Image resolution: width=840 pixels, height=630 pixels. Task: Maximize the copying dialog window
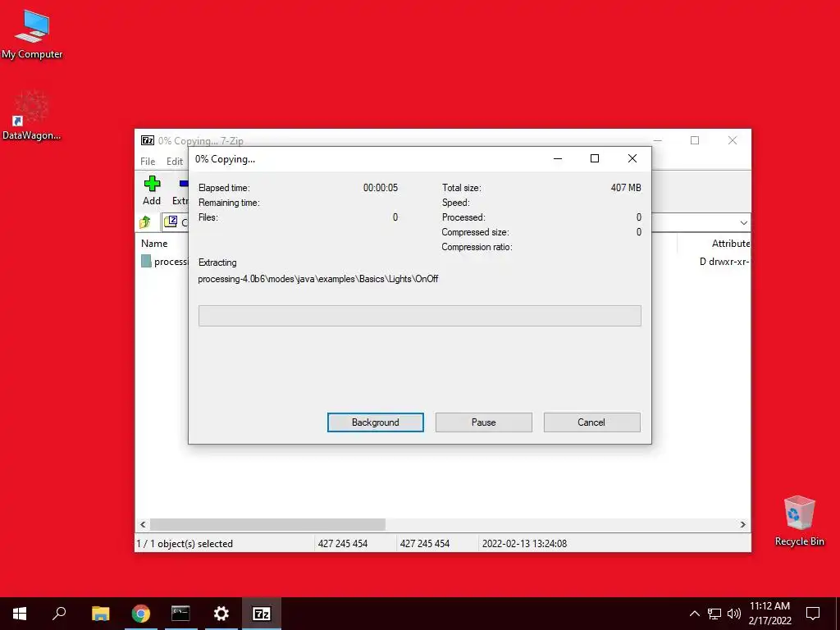594,158
